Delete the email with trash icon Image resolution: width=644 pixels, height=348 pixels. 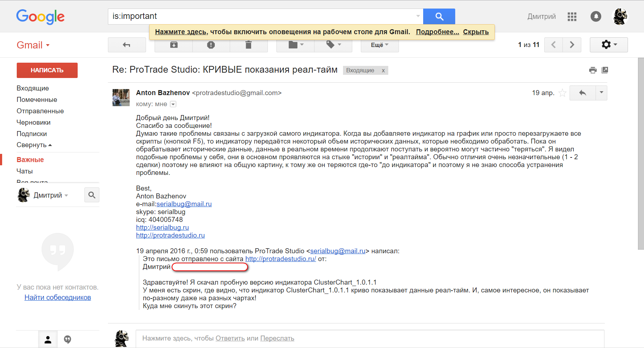pyautogui.click(x=249, y=45)
